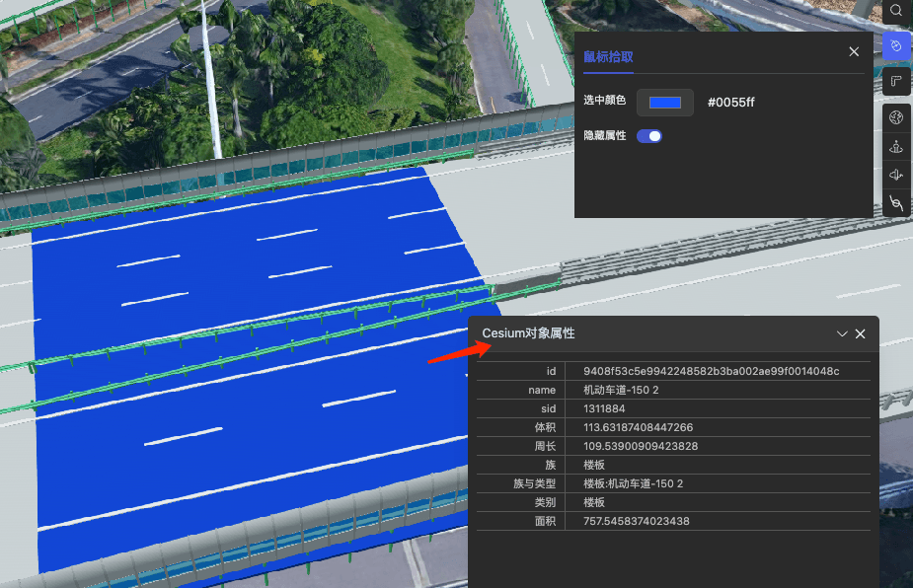Click the sid value 1311884

pos(604,408)
